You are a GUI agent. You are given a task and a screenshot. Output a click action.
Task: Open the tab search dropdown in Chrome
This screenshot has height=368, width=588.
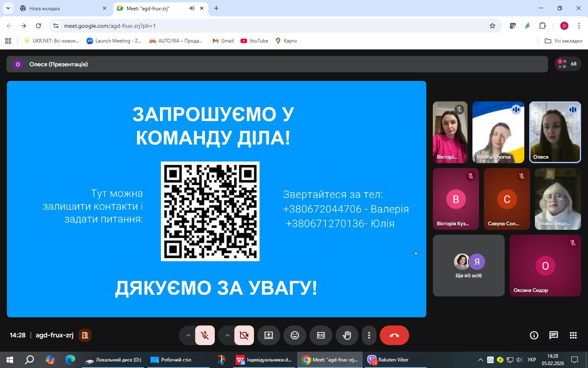coord(8,8)
